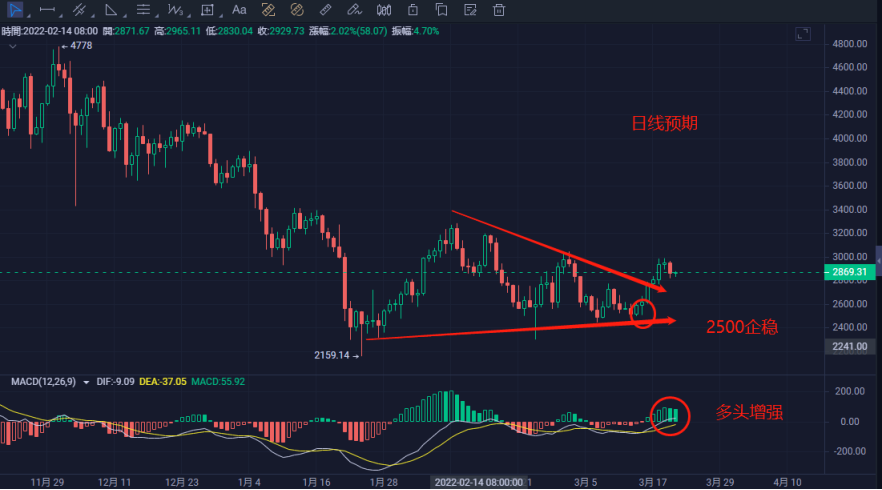Image resolution: width=882 pixels, height=490 pixels.
Task: Expand the line segment tool sub-options arrow
Action: click(61, 15)
